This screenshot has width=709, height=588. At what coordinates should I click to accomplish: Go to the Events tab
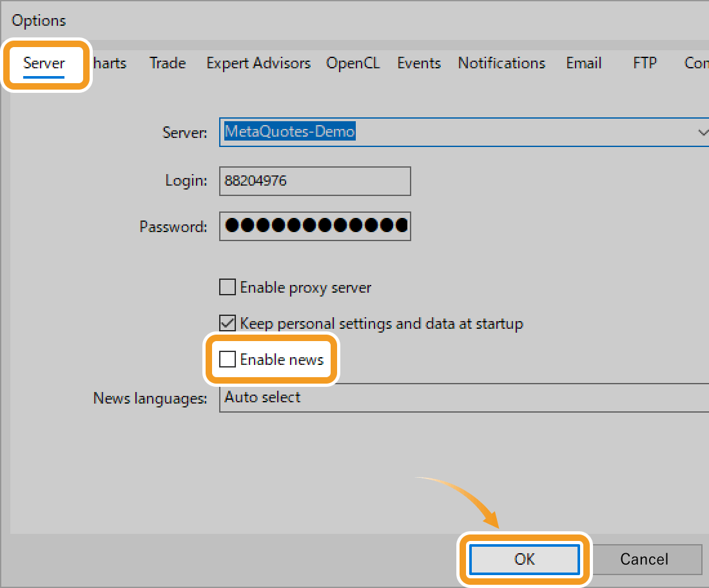tap(419, 63)
